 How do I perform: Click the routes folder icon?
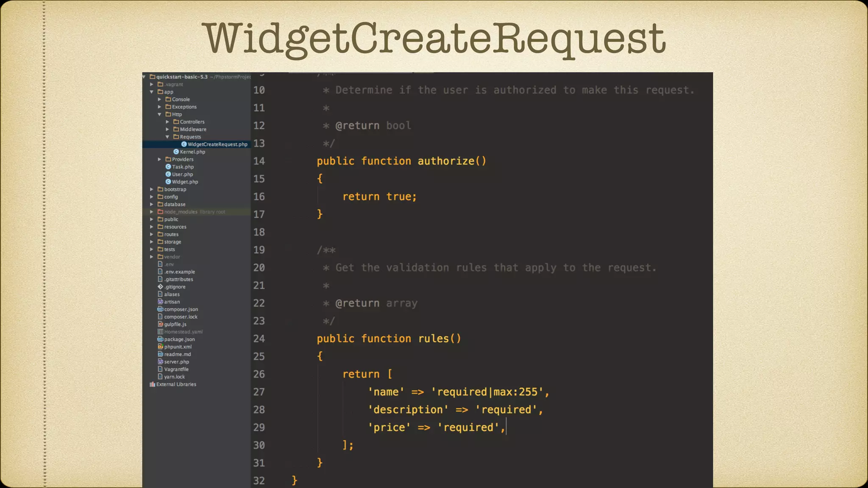[160, 234]
